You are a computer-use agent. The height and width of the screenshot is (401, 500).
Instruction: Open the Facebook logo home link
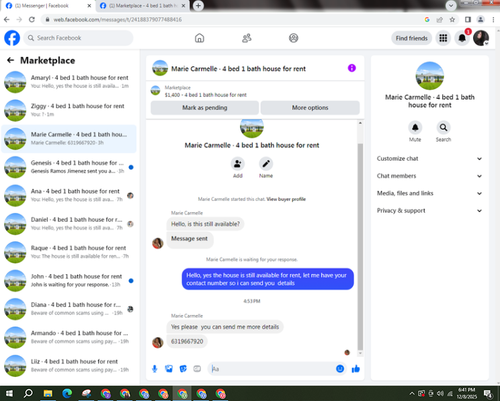(12, 38)
